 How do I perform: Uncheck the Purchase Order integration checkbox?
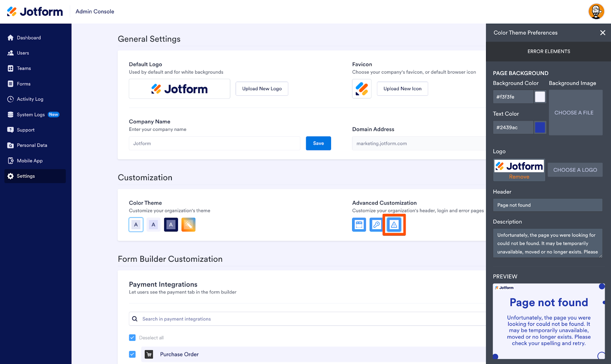(x=133, y=354)
